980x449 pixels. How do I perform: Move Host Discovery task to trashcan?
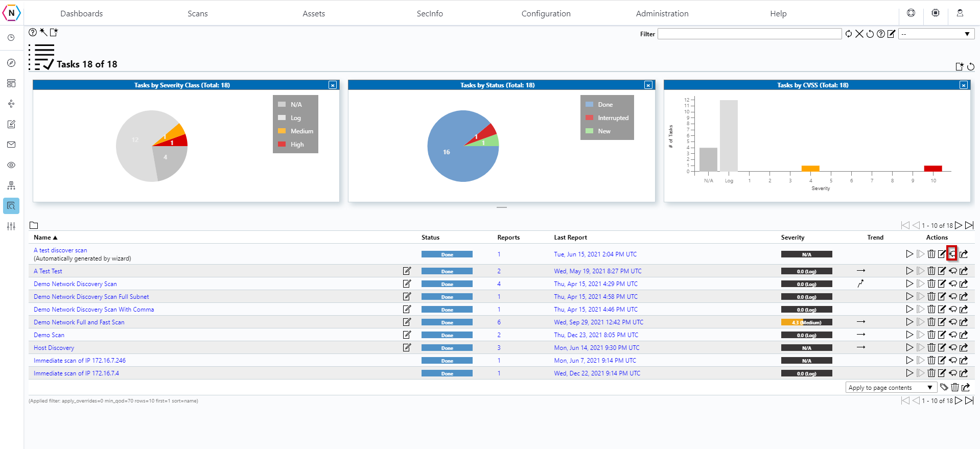pyautogui.click(x=931, y=348)
